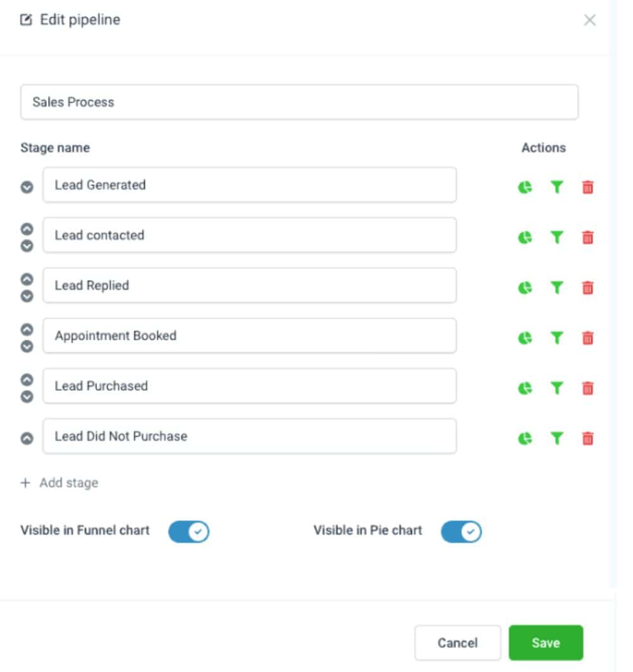Screen dimensions: 633x672
Task: Open pie chart settings for Appointment Booked stage
Action: 525,338
